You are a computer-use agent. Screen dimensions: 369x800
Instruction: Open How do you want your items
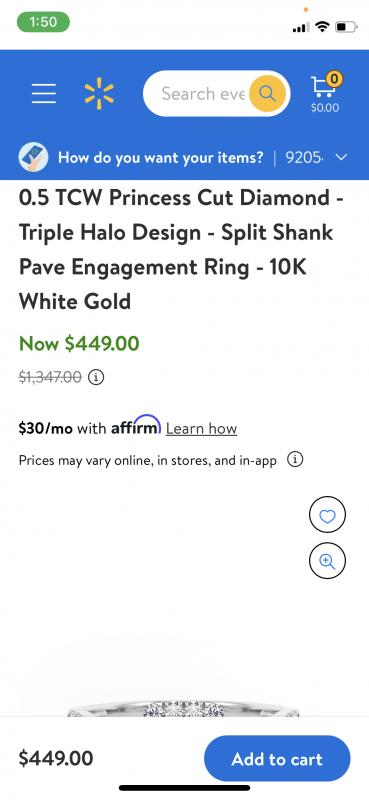(x=161, y=157)
